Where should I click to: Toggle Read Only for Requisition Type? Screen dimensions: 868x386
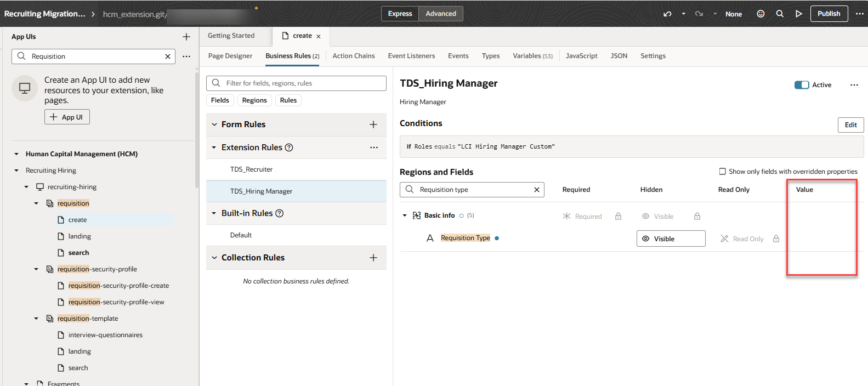[x=742, y=239]
